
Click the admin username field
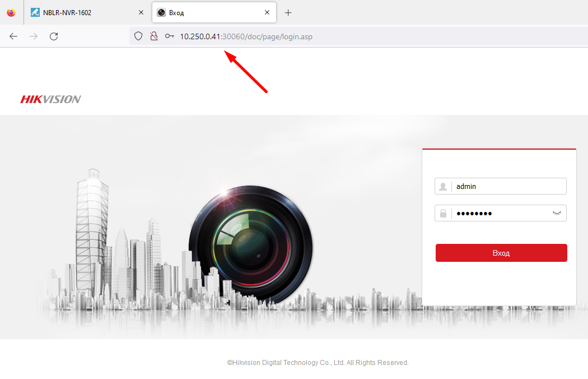pos(500,186)
